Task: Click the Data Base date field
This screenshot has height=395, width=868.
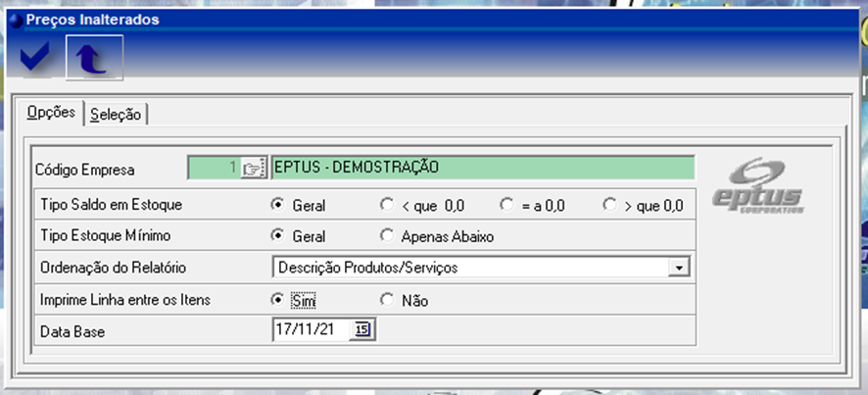Action: (312, 330)
